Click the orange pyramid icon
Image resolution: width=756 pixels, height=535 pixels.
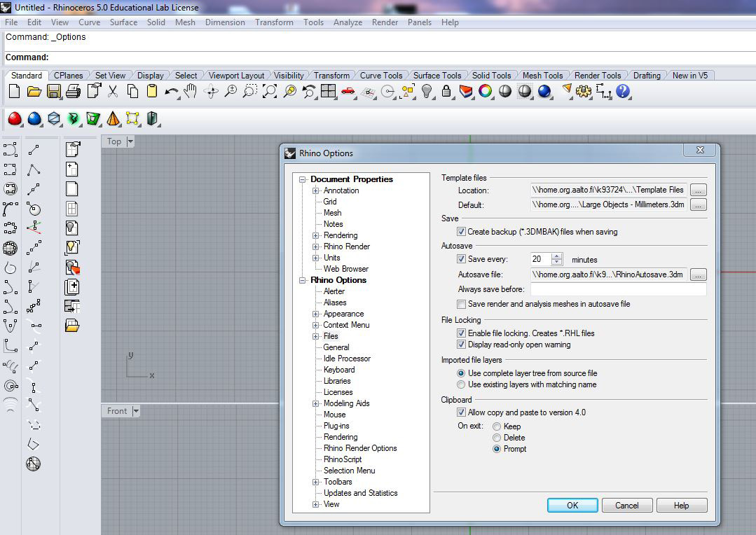(113, 118)
